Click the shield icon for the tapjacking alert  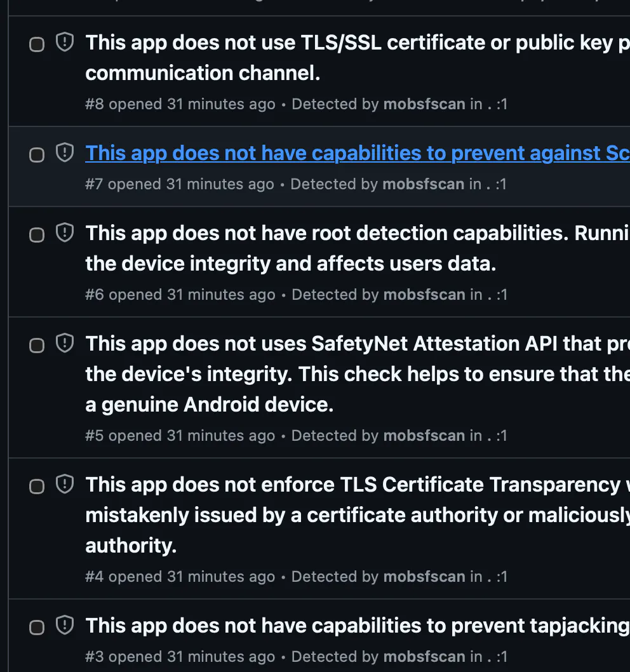(65, 626)
